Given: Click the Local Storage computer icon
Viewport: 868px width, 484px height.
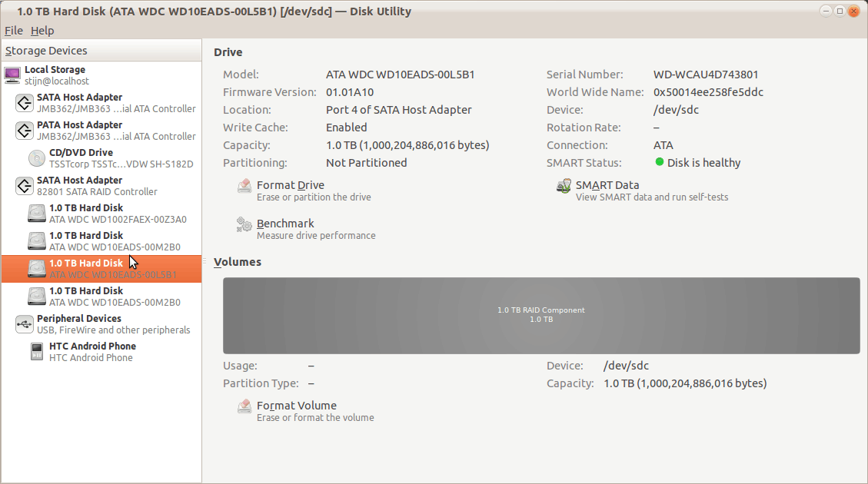Looking at the screenshot, I should pyautogui.click(x=12, y=75).
